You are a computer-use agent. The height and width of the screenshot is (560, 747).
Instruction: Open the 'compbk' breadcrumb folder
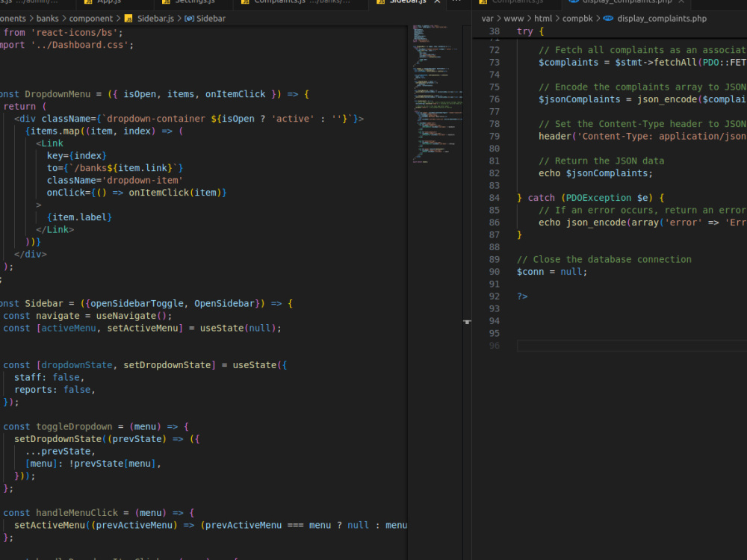tap(578, 19)
